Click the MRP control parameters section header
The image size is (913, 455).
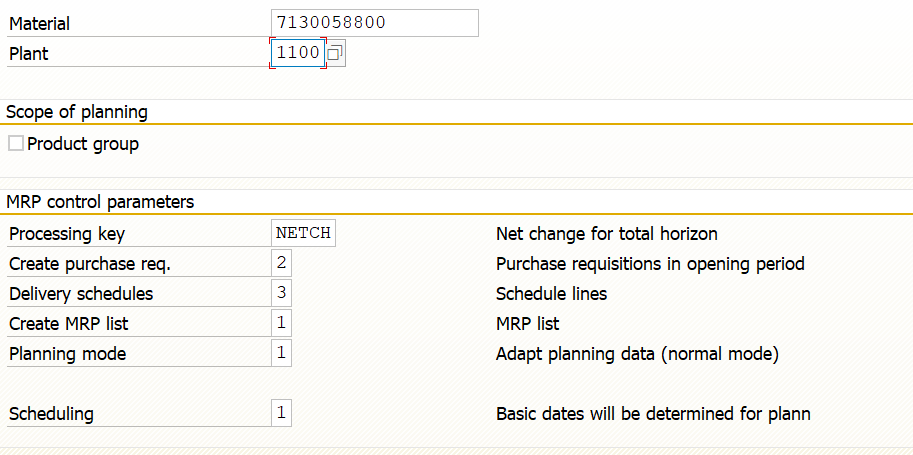point(100,202)
